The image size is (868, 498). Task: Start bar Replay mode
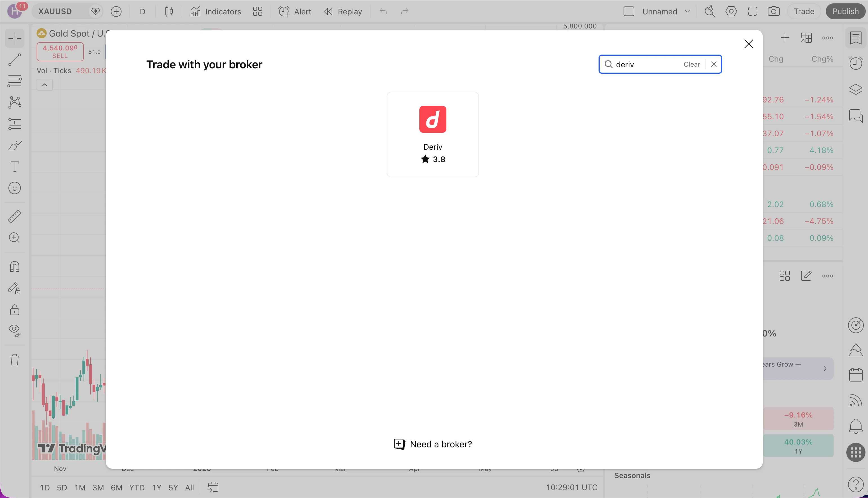(x=343, y=11)
